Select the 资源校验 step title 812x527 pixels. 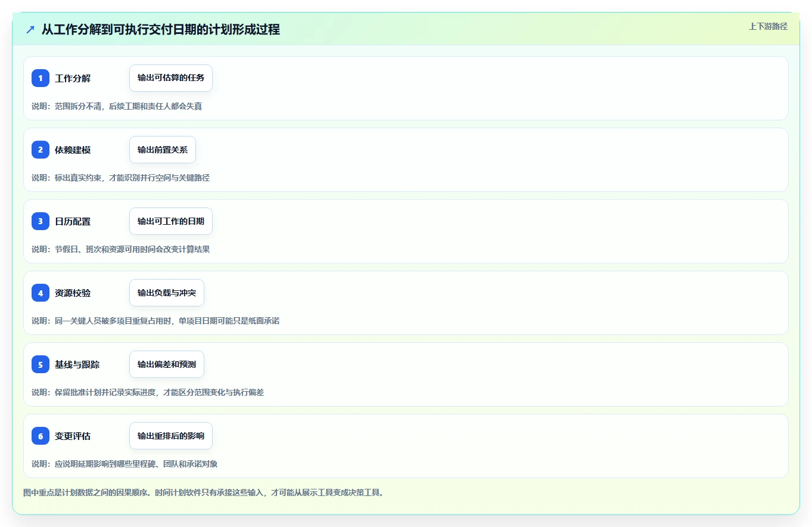point(73,293)
